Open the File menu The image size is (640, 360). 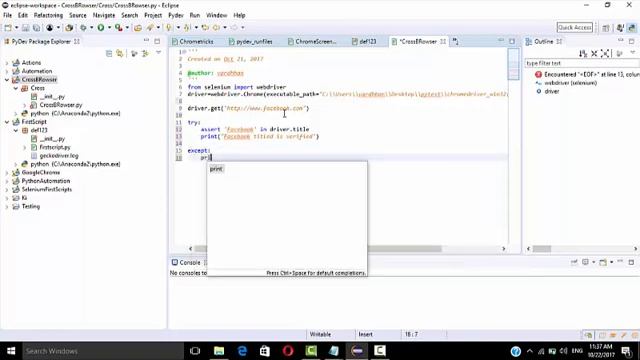(7, 15)
